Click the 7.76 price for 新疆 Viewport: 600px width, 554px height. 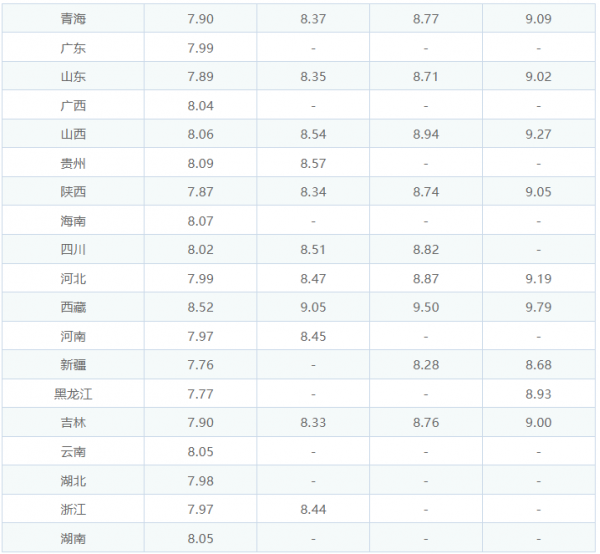200,365
